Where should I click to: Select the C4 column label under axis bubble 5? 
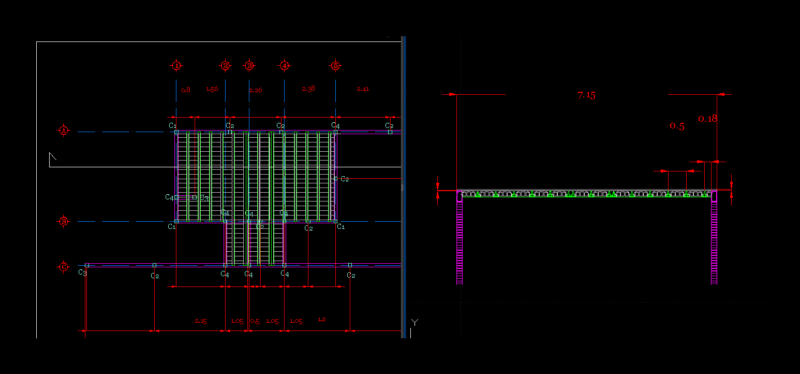pos(335,125)
